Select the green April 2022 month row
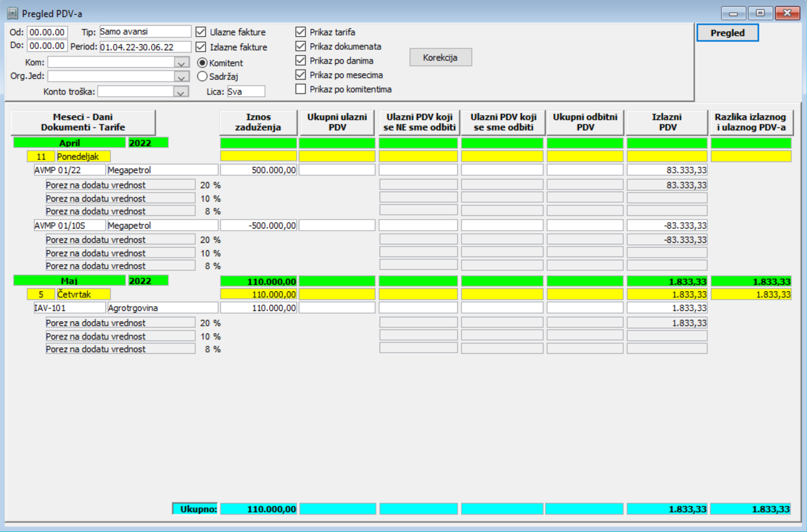807x532 pixels. [69, 143]
